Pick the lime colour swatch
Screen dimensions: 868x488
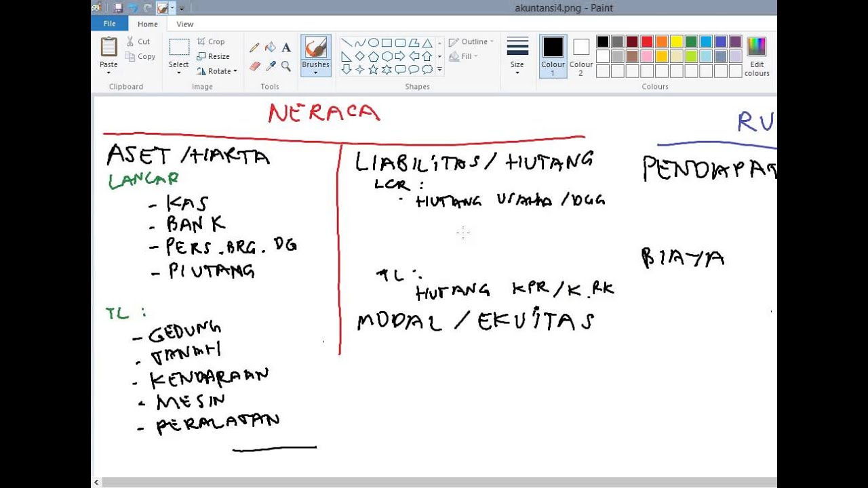tap(691, 56)
